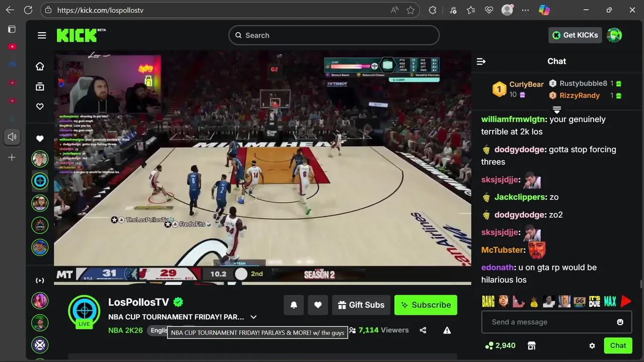Open browser profile avatar
The height and width of the screenshot is (362, 644).
tap(507, 10)
